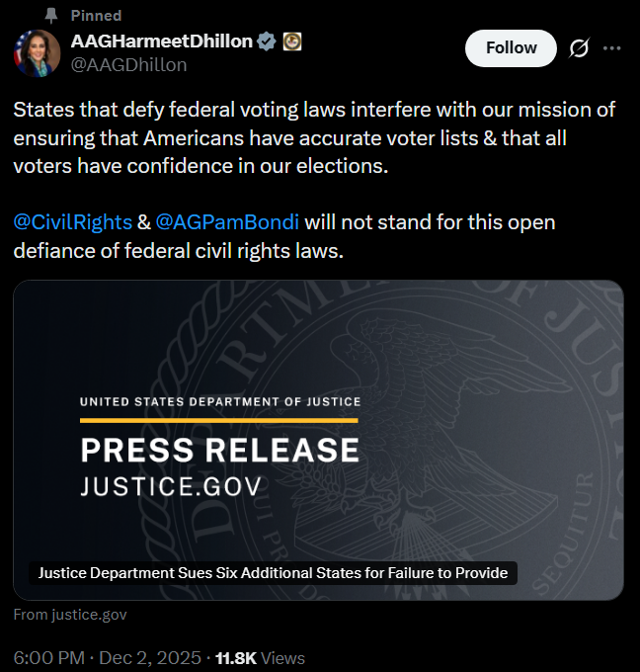Click the "From justice.gov" source link
The width and height of the screenshot is (640, 672).
click(70, 615)
